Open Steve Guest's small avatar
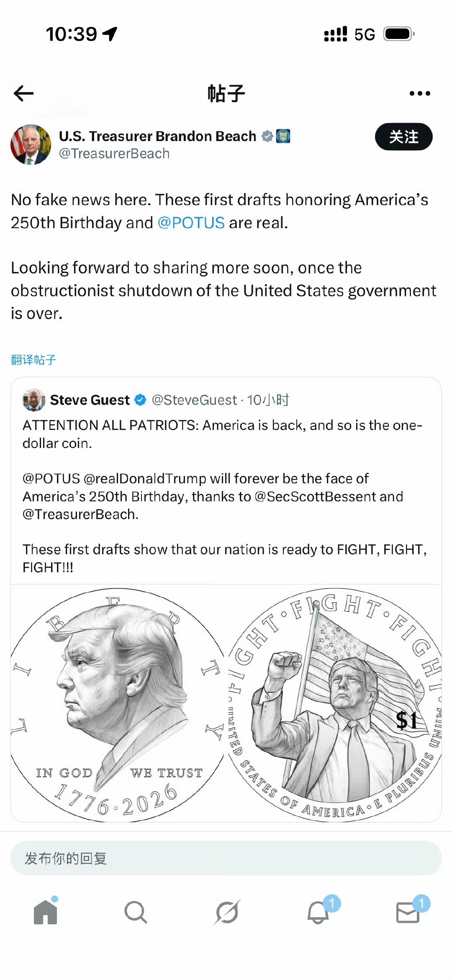452x980 pixels. tap(34, 400)
